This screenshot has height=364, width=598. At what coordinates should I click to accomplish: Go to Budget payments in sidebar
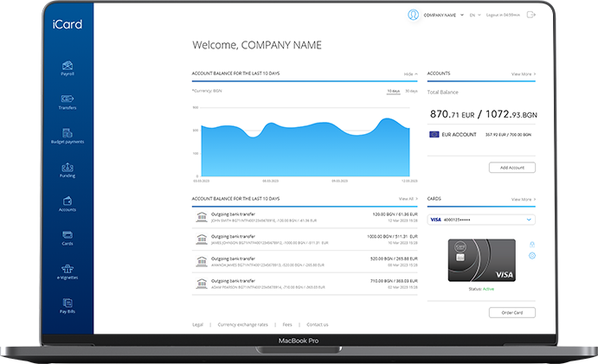(68, 134)
